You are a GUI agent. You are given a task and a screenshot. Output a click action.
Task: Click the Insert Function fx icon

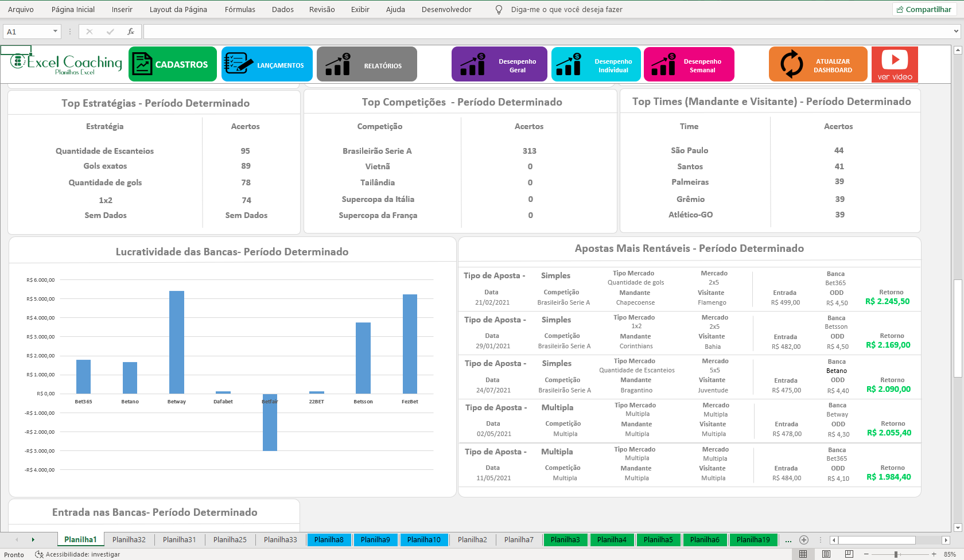click(x=131, y=32)
